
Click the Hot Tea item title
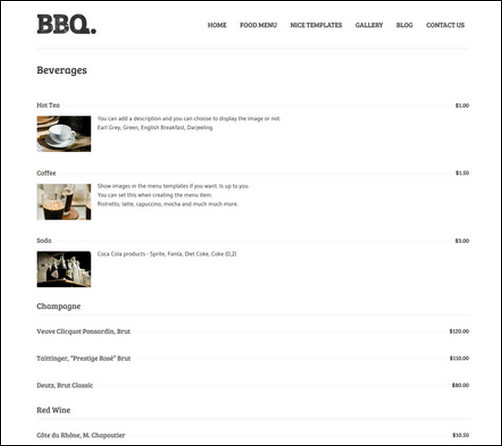(x=48, y=105)
